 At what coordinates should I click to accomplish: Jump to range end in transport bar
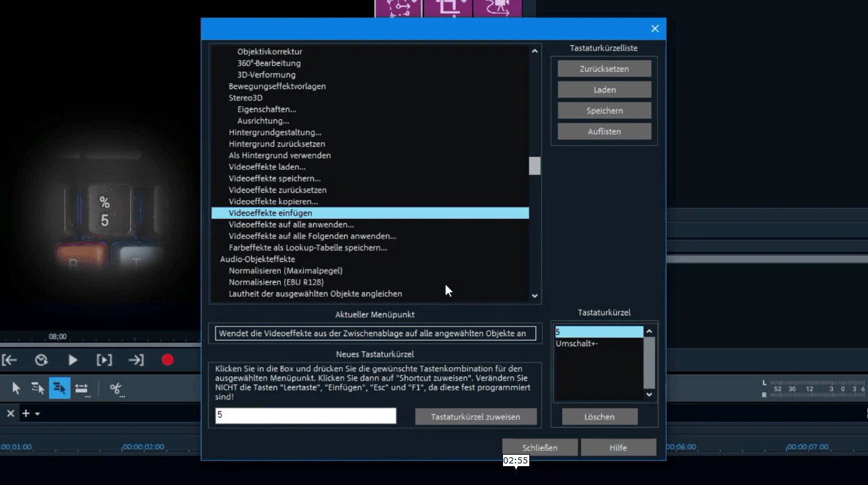[136, 360]
